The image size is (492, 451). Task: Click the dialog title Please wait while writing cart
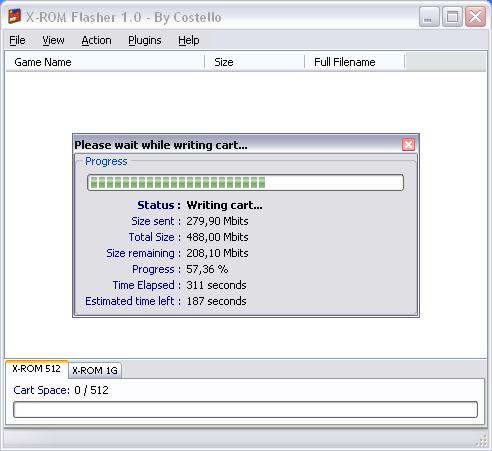click(161, 145)
